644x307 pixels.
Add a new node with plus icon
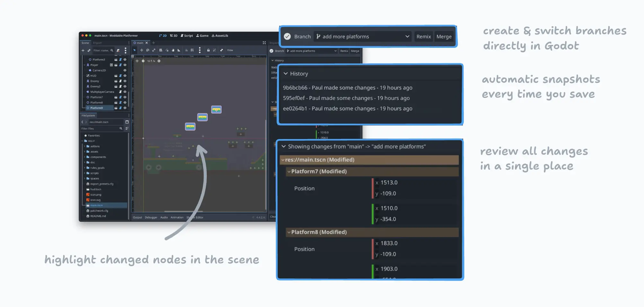(x=83, y=50)
